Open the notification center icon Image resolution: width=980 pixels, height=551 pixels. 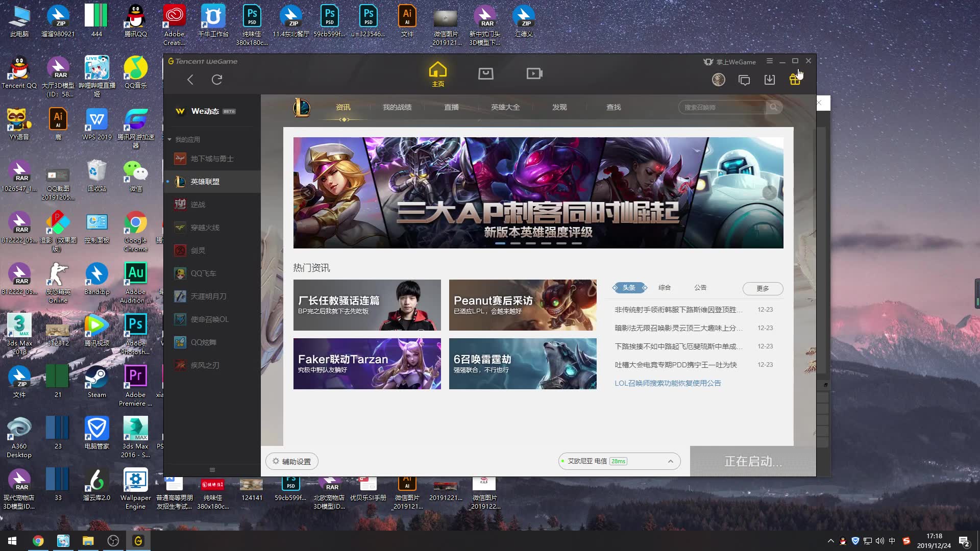pos(964,541)
